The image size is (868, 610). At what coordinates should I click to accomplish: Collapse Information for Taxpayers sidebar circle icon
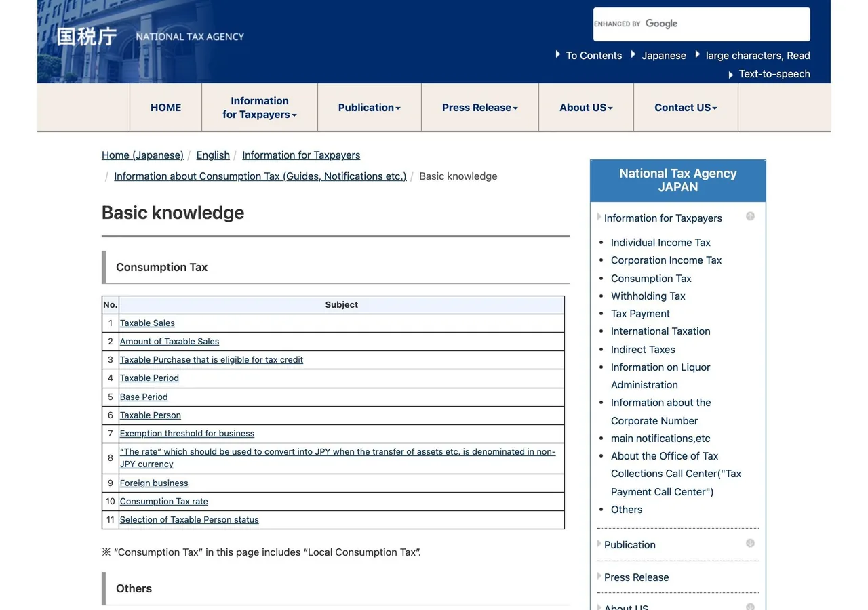(x=750, y=216)
